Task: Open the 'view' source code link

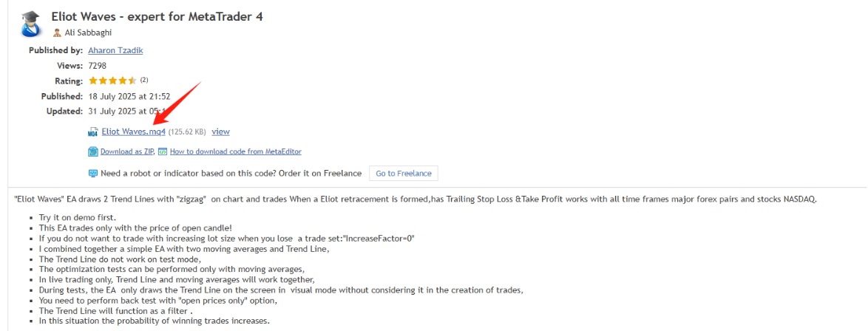Action: [x=220, y=132]
